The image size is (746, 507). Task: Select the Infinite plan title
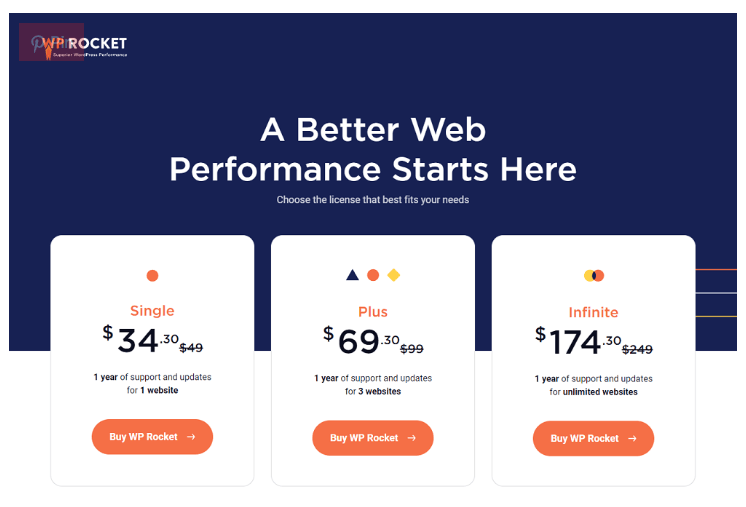593,312
